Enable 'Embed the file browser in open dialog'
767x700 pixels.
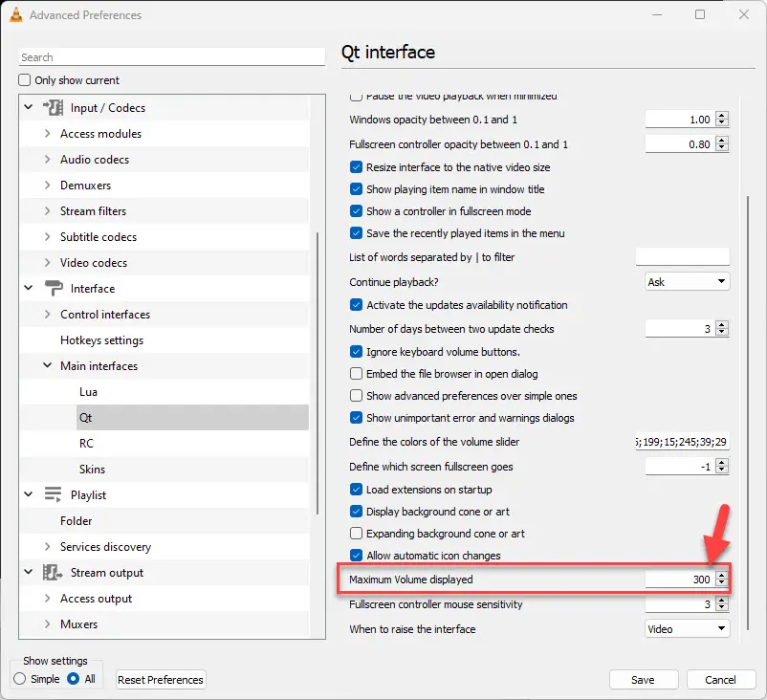[x=356, y=374]
